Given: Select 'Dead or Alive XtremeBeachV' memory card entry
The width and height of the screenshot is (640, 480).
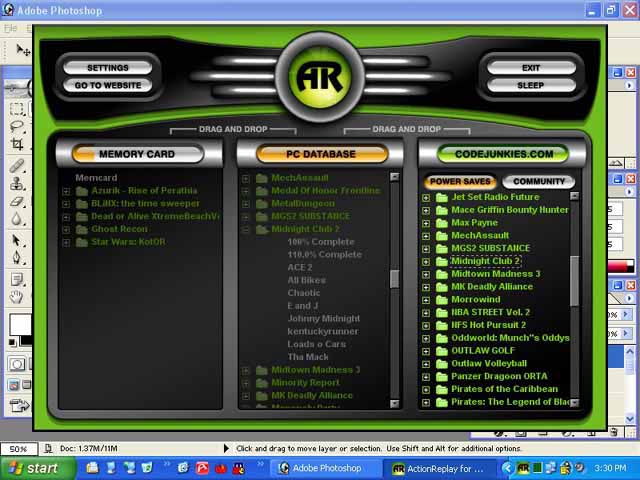Looking at the screenshot, I should [x=155, y=216].
